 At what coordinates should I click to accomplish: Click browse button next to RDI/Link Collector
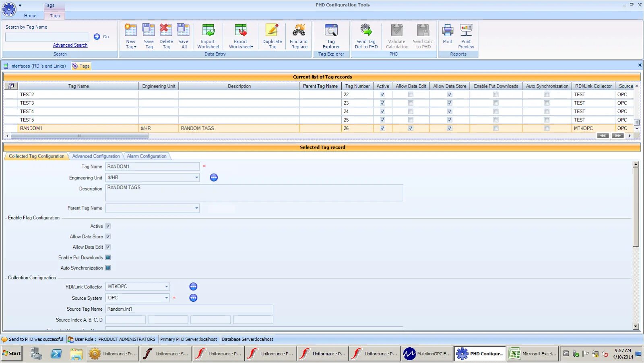point(193,287)
